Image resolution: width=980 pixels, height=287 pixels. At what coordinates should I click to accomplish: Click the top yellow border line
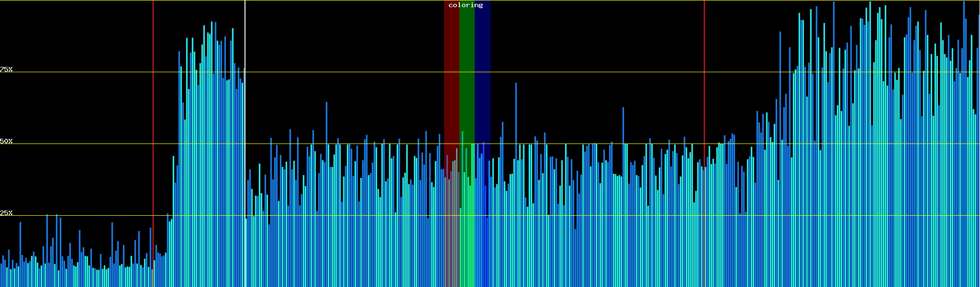click(335, 0)
